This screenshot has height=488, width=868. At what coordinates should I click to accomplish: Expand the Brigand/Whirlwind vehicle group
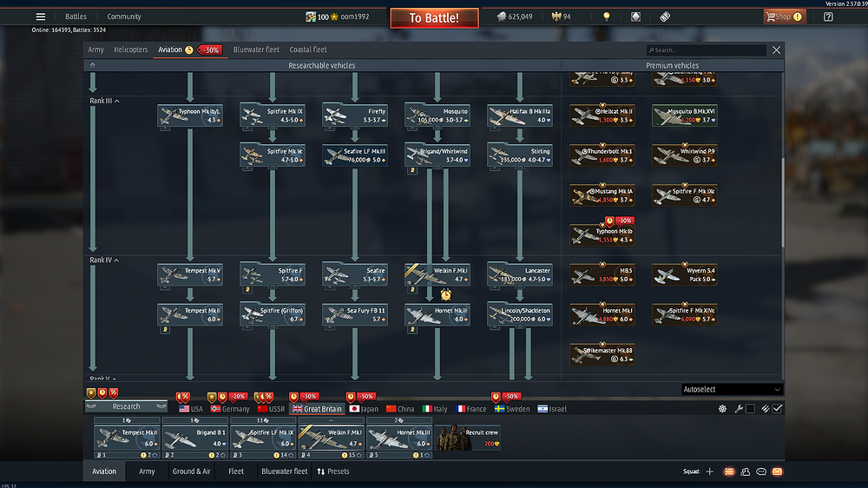[437, 168]
